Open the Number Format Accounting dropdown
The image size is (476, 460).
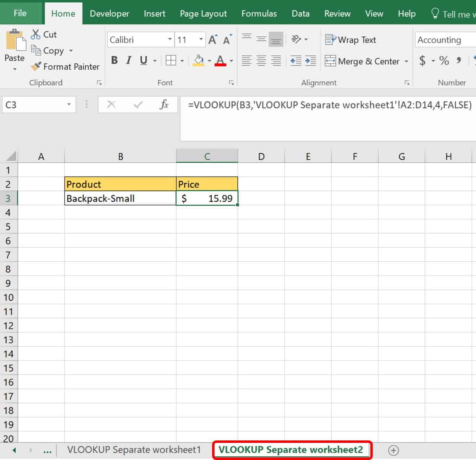pyautogui.click(x=445, y=40)
